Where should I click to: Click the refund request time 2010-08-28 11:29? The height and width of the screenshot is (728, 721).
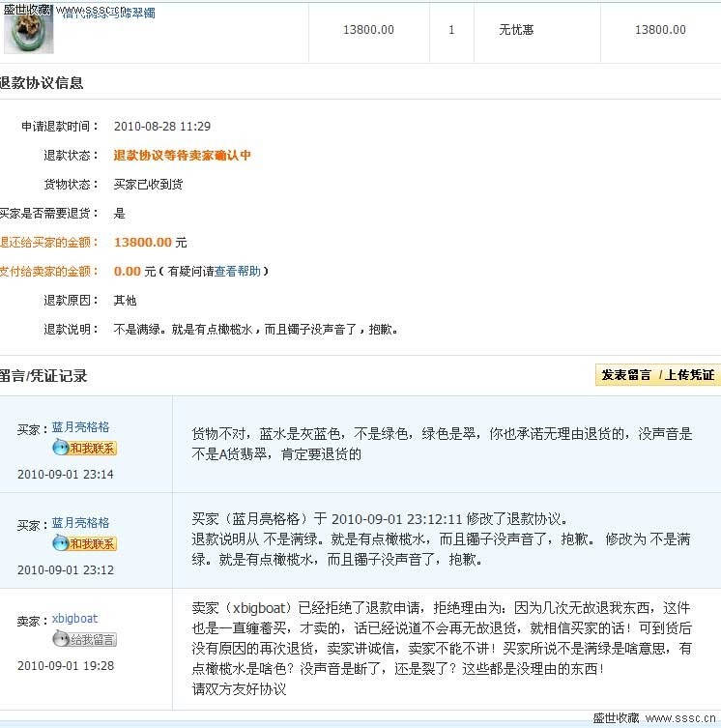(161, 127)
